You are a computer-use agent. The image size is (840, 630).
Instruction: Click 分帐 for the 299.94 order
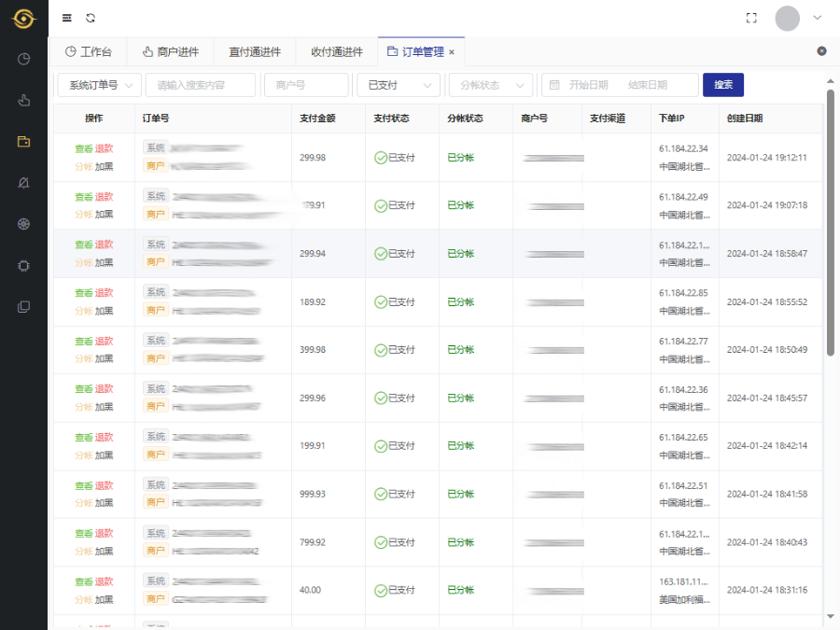tap(84, 262)
